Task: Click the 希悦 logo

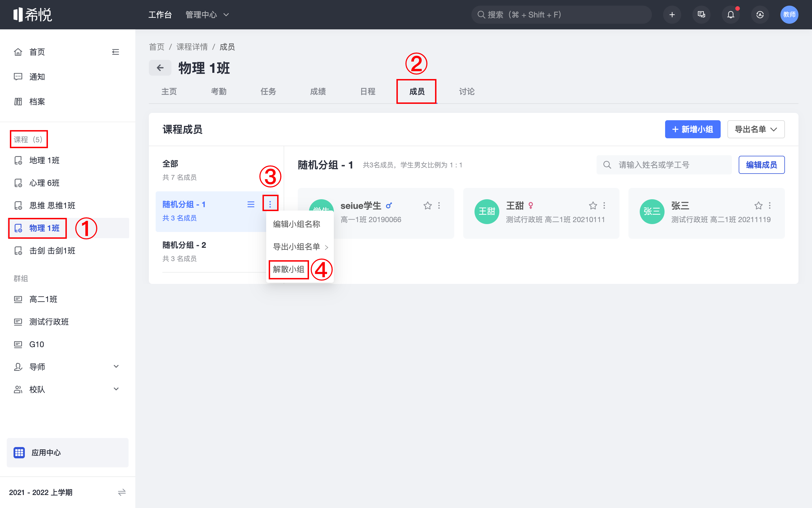Action: (32, 14)
